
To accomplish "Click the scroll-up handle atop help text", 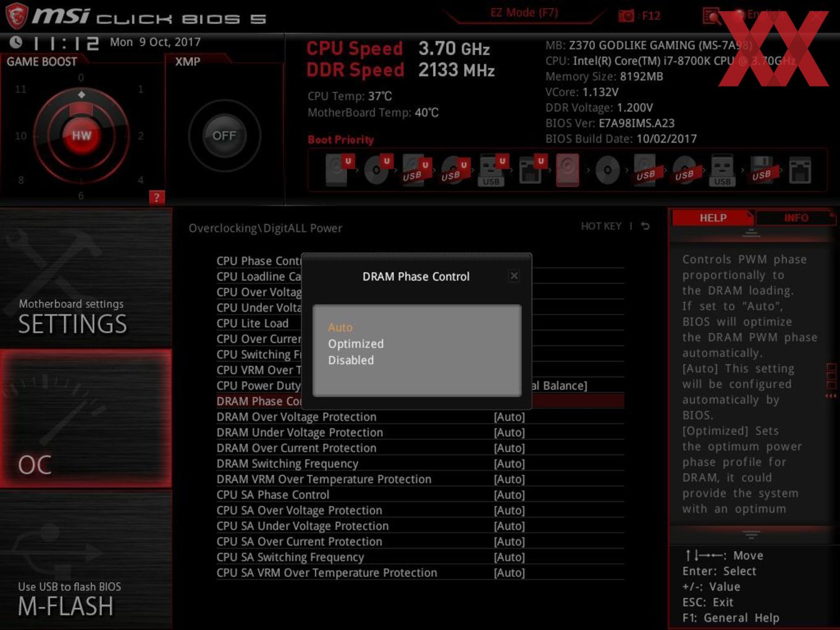I will [x=751, y=233].
